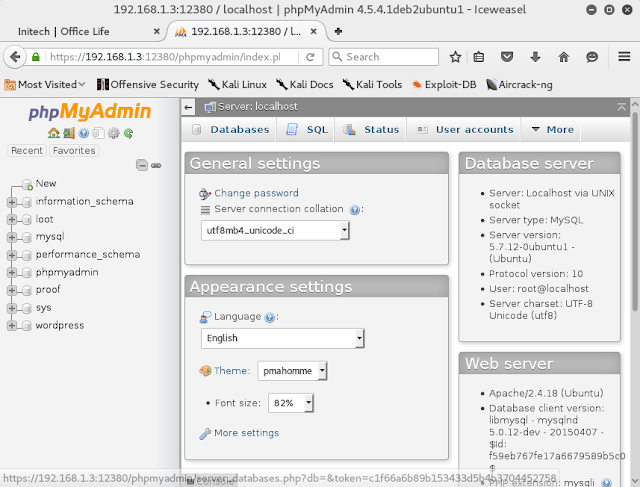The height and width of the screenshot is (487, 640).
Task: Click the More settings link
Action: click(247, 433)
